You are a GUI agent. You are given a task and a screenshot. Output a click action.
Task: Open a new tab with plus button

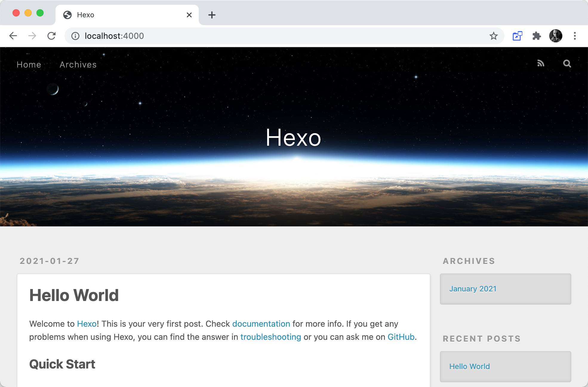[212, 15]
